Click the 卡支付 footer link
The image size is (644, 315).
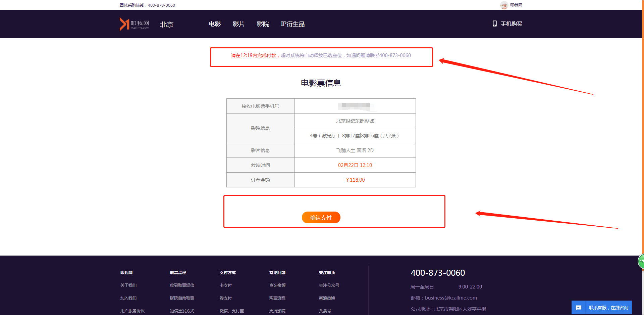226,285
